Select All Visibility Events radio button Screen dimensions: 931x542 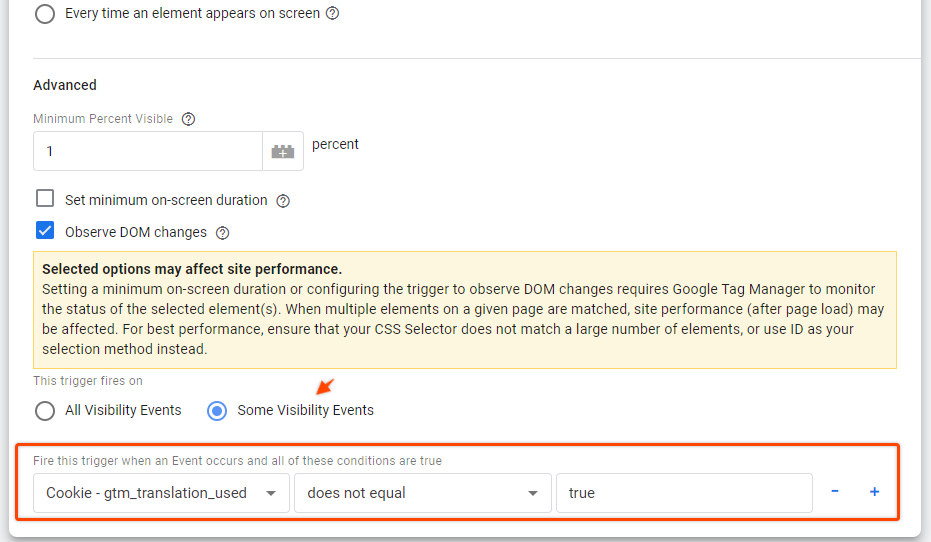[45, 411]
